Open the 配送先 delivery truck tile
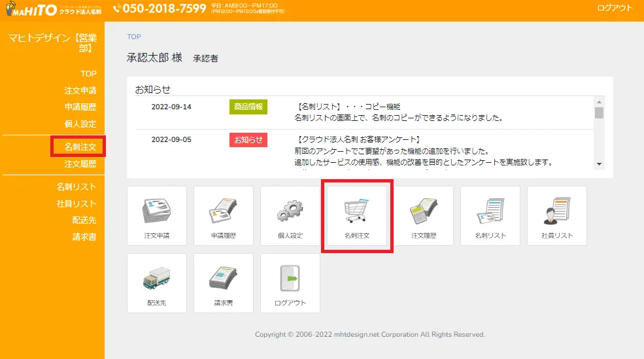Screen dimensions: 644x359 point(157,283)
